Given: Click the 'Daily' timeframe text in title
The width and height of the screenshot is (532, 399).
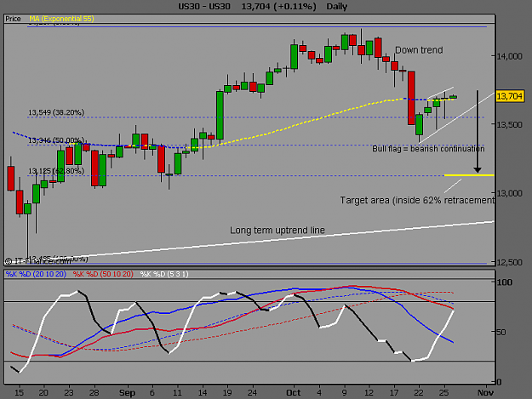Looking at the screenshot, I should pos(337,7).
